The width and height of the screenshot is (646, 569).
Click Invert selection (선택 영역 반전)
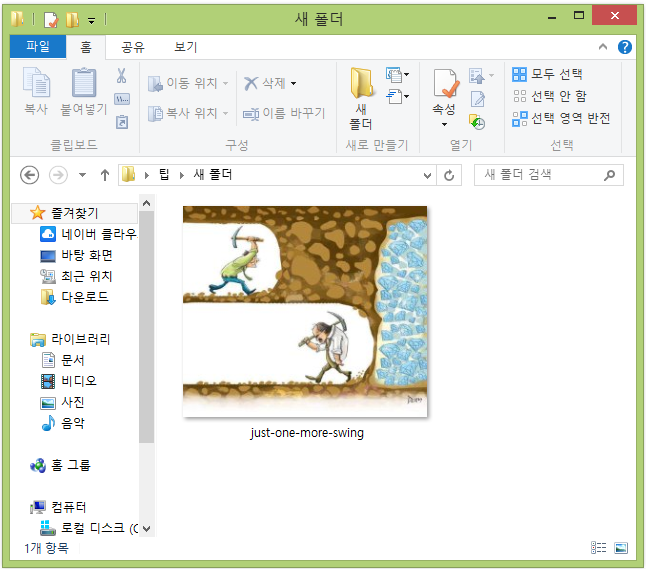562,119
